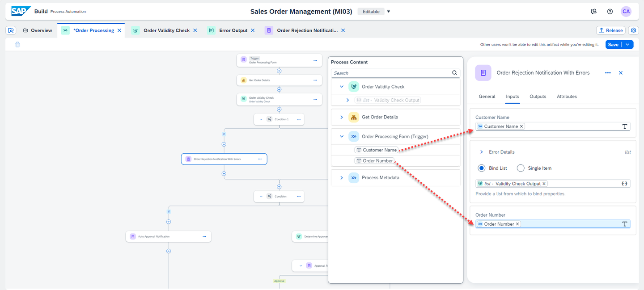Screen dimensions: 644x290
Task: Open more options on Trigger node
Action: (315, 60)
